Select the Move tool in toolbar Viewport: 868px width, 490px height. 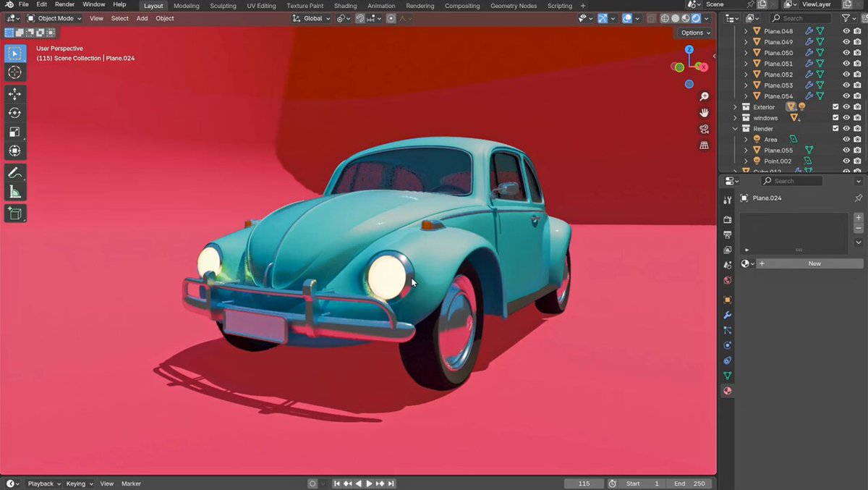pos(15,94)
